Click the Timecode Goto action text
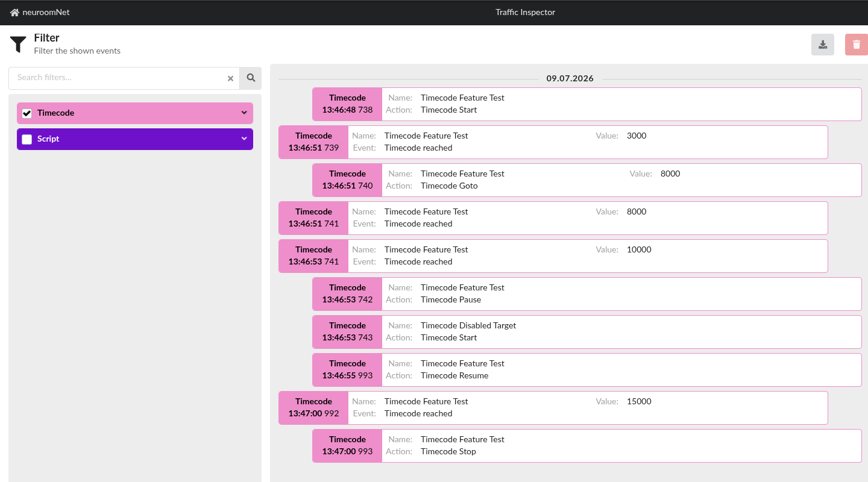The image size is (868, 482). pos(449,186)
